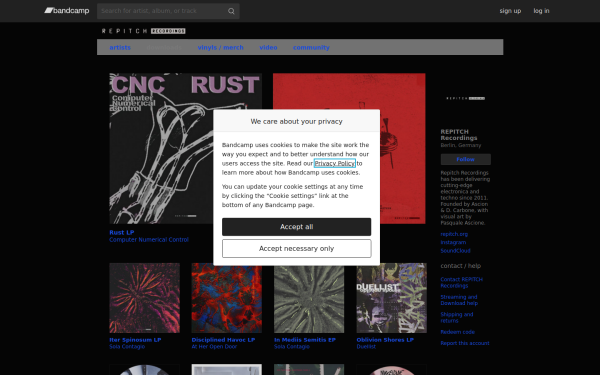
Task: Click 'Duellist' artist text under Oblivion Shores
Action: (366, 347)
